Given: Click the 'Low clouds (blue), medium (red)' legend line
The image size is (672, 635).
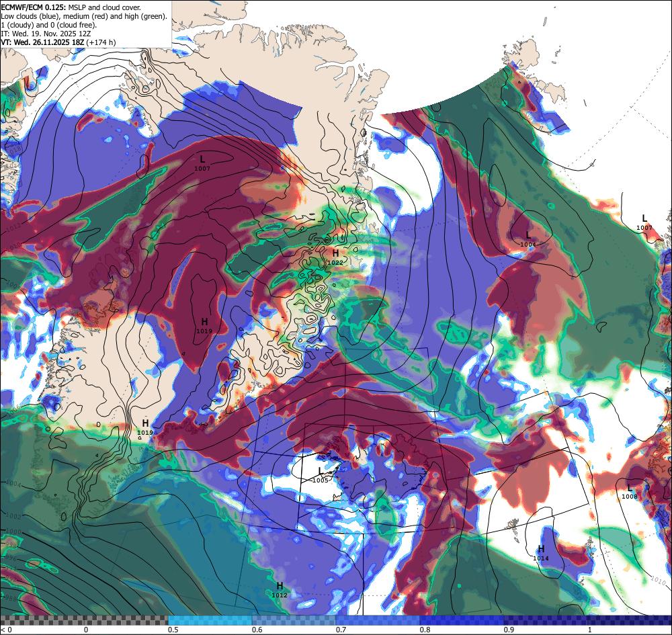Looking at the screenshot, I should (x=84, y=16).
